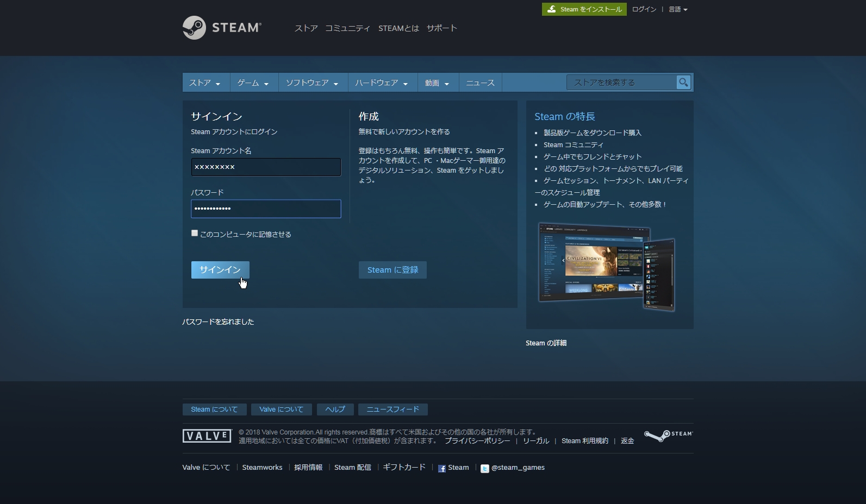
Task: Open the Steam 配信 link
Action: tap(353, 468)
